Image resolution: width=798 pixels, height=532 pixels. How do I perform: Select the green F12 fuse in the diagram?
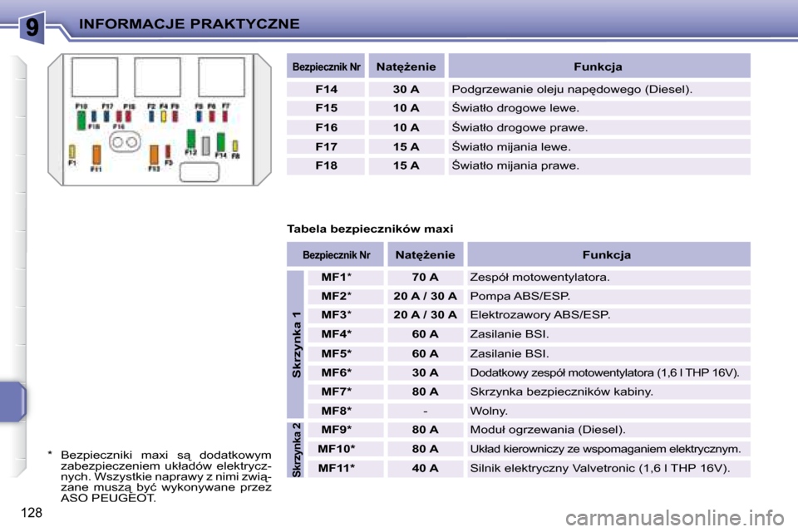coord(191,138)
